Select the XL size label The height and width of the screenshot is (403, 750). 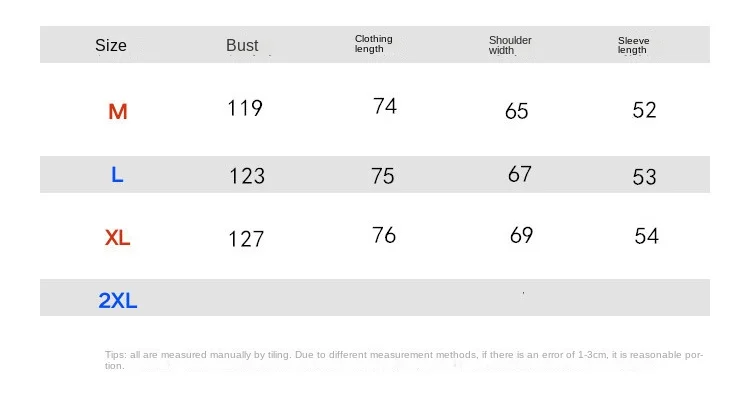click(118, 238)
